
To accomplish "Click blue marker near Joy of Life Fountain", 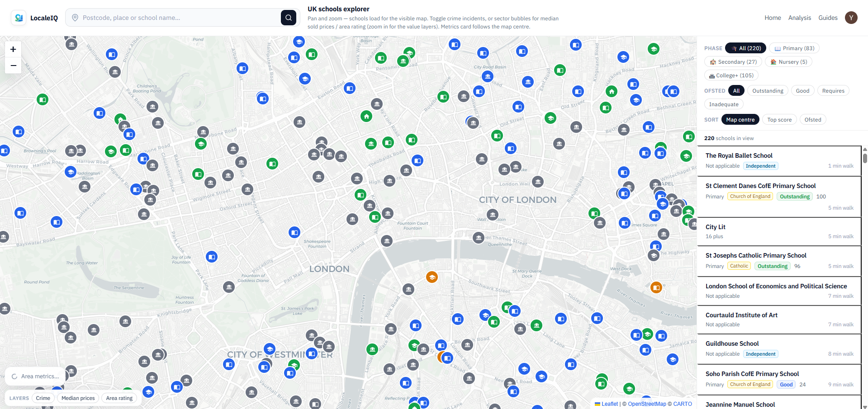I will point(212,257).
